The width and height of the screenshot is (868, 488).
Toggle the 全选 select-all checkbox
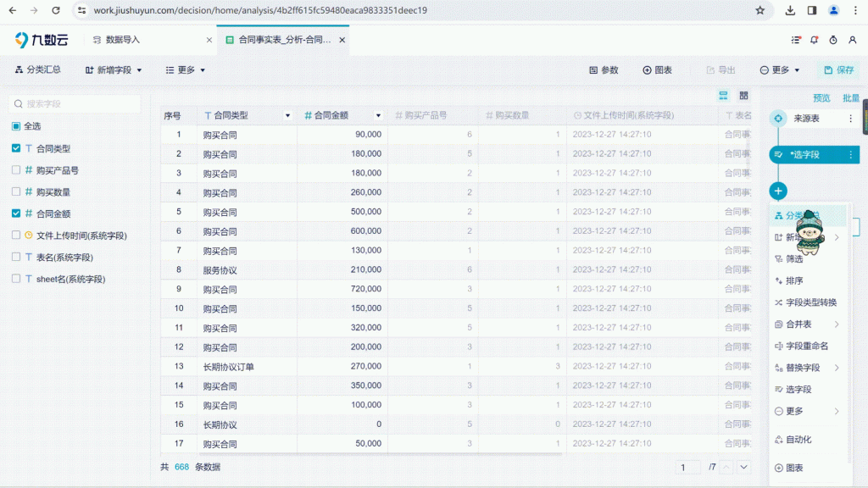(17, 126)
